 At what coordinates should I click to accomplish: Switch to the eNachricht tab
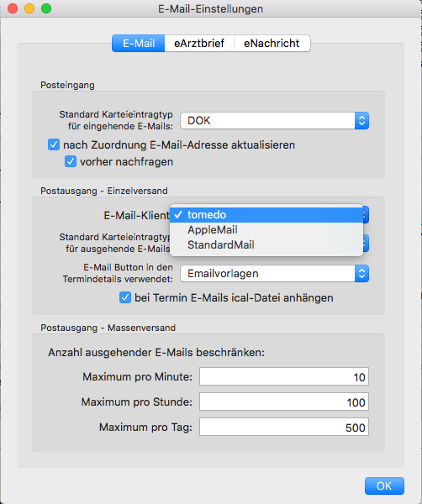point(272,43)
